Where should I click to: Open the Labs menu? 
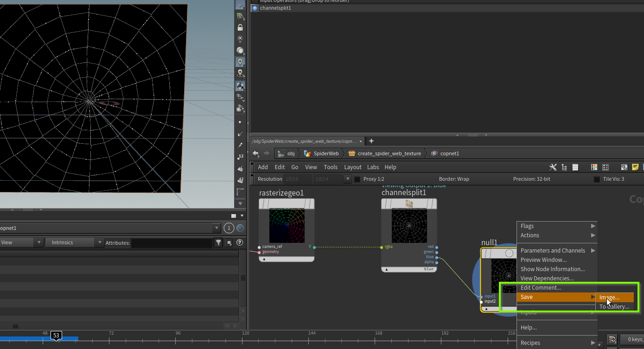click(373, 167)
